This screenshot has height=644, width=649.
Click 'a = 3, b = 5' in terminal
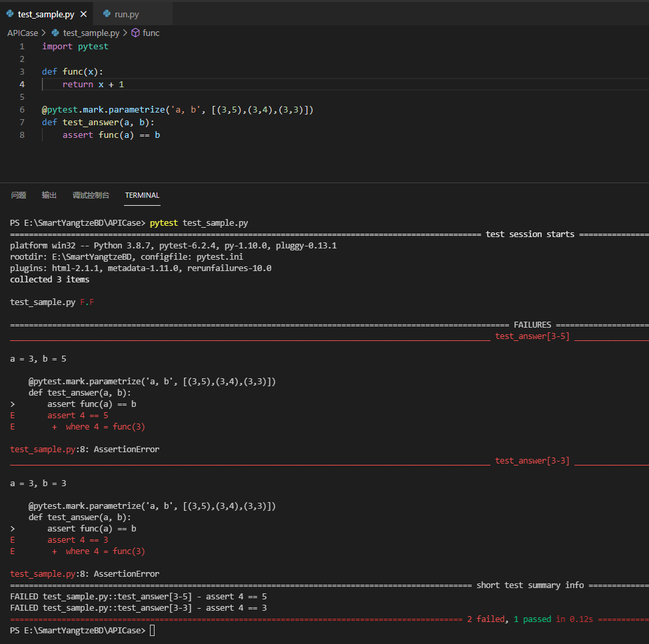coord(38,358)
